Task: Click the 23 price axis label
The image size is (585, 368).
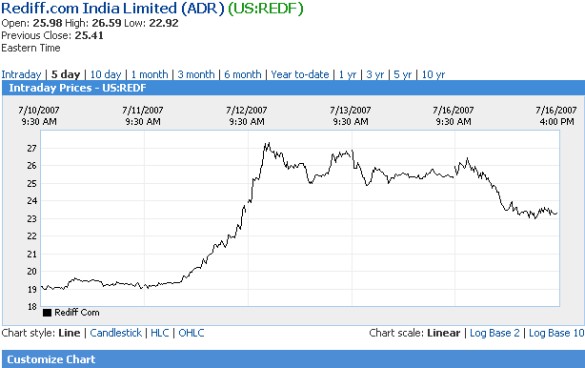Action: click(32, 219)
